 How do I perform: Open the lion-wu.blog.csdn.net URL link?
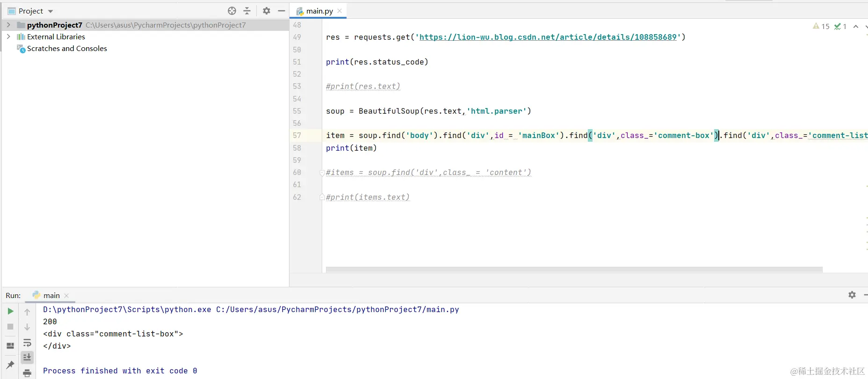pos(548,37)
